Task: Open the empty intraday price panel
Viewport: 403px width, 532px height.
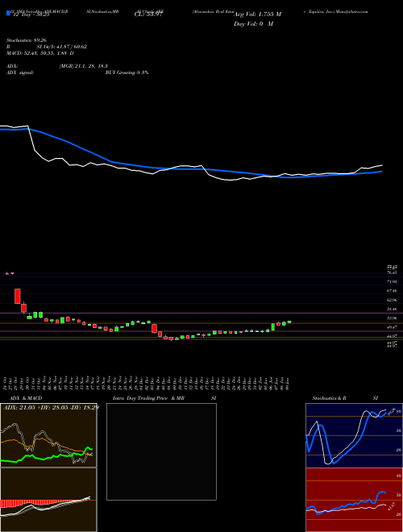Action: (161, 451)
